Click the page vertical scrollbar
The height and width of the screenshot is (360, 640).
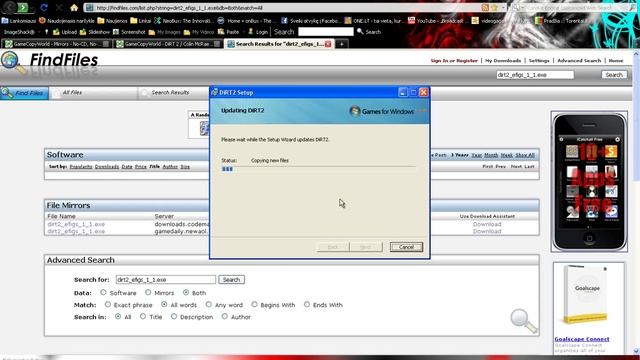[636, 202]
